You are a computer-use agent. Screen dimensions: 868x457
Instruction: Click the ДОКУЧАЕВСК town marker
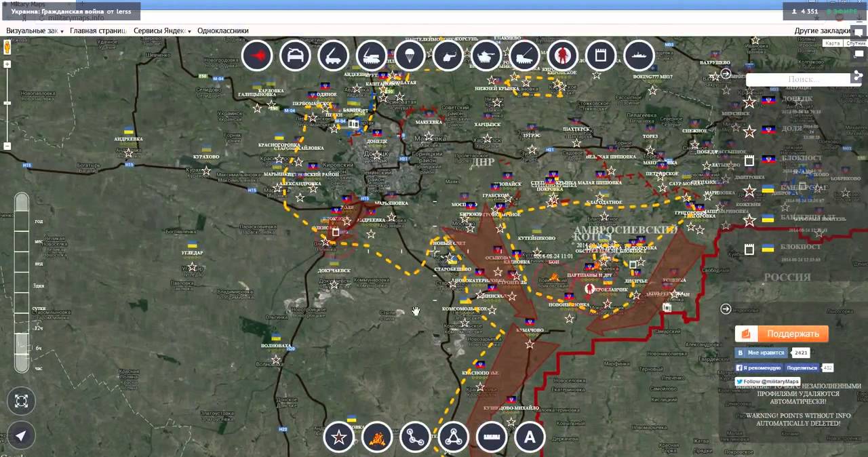pyautogui.click(x=334, y=284)
